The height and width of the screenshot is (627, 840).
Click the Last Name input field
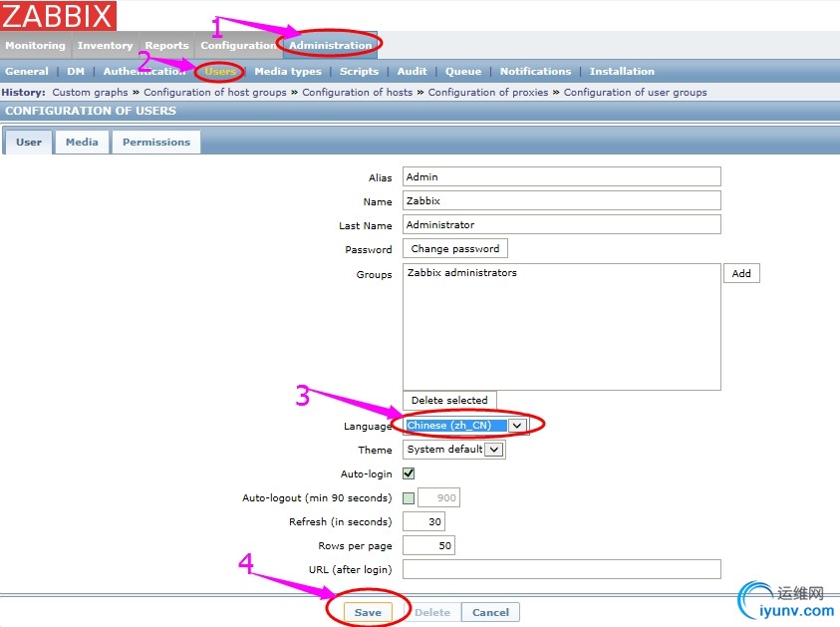[x=561, y=224]
